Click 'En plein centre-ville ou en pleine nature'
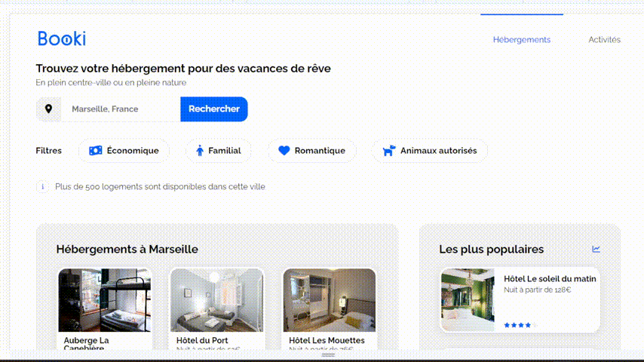644x362 pixels. click(x=111, y=83)
